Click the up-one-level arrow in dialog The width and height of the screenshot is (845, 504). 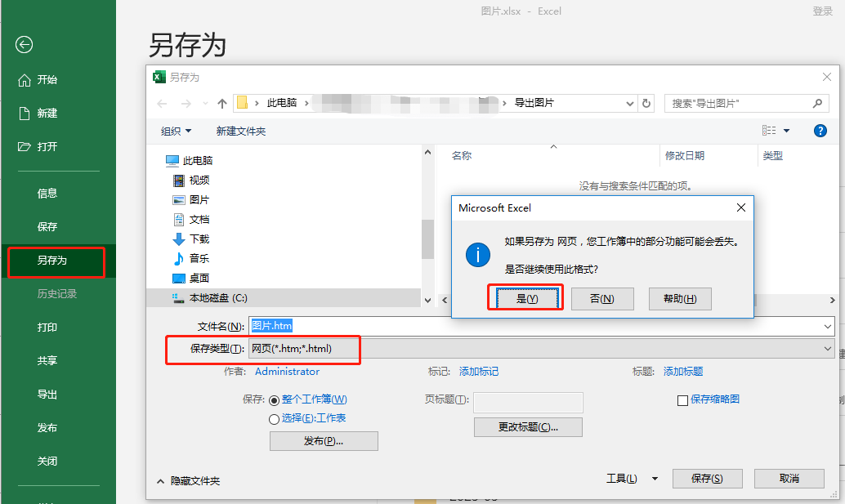[222, 104]
